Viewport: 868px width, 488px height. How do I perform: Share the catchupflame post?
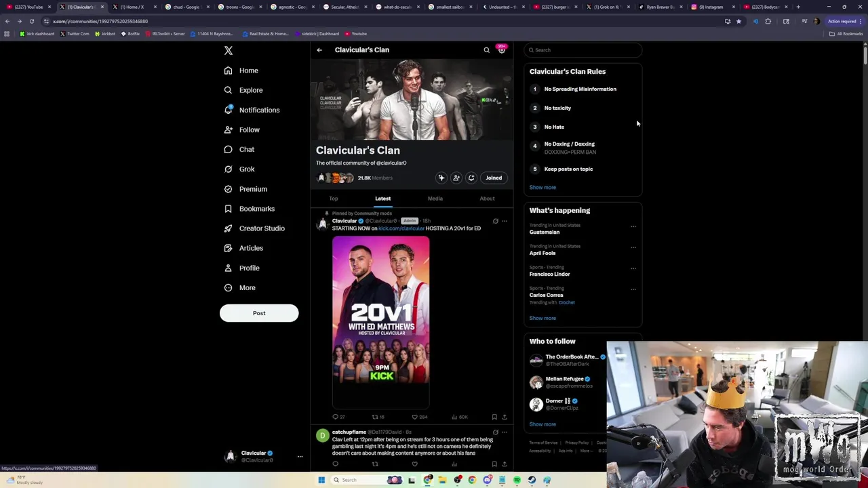[x=505, y=464]
